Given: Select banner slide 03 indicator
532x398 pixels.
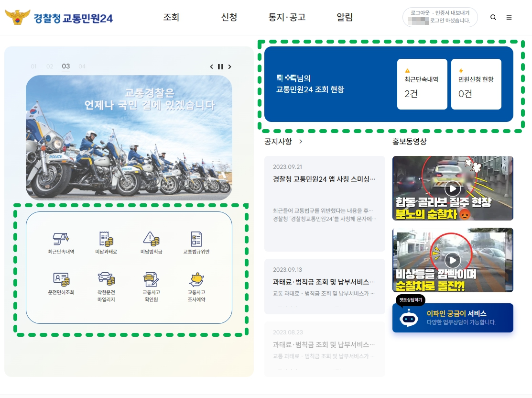Looking at the screenshot, I should [x=66, y=66].
